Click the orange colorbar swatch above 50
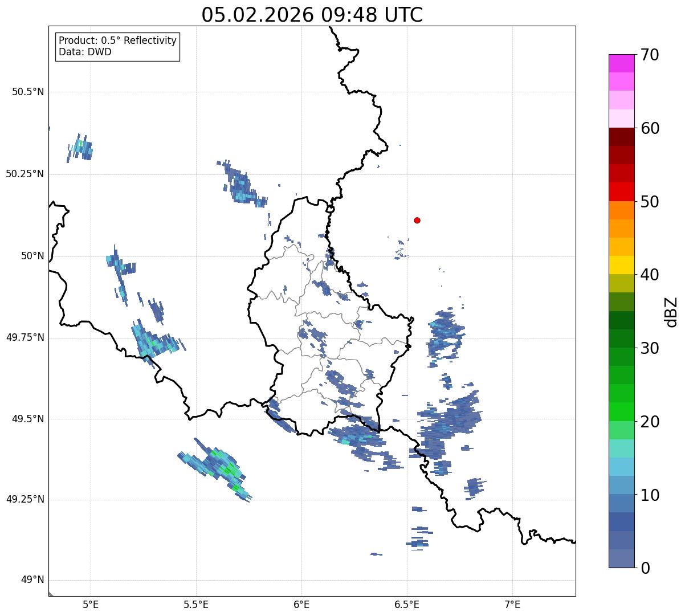Screen dimensions: 685x616 pyautogui.click(x=622, y=210)
